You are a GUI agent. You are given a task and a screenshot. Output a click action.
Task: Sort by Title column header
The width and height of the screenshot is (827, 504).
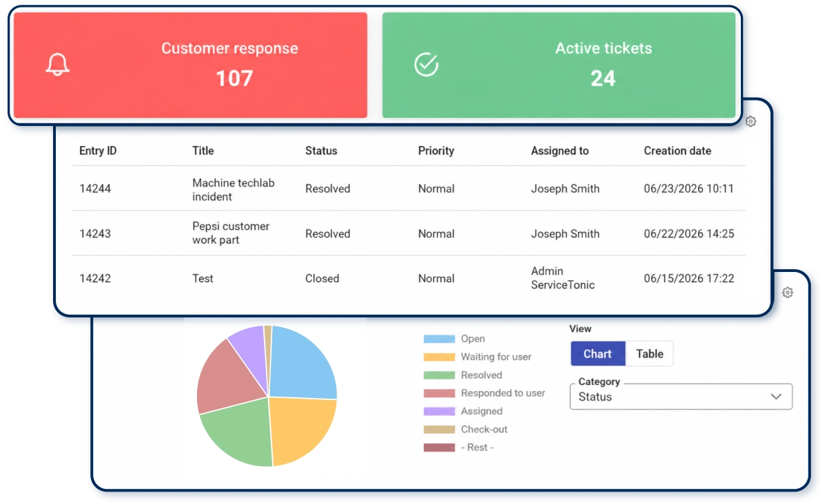coord(203,151)
